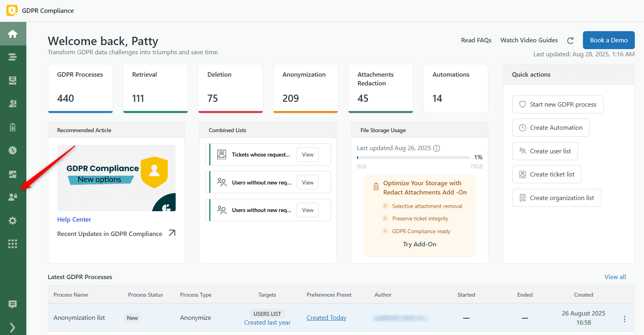Open the Automations 14 card
The image size is (644, 335).
click(x=456, y=88)
